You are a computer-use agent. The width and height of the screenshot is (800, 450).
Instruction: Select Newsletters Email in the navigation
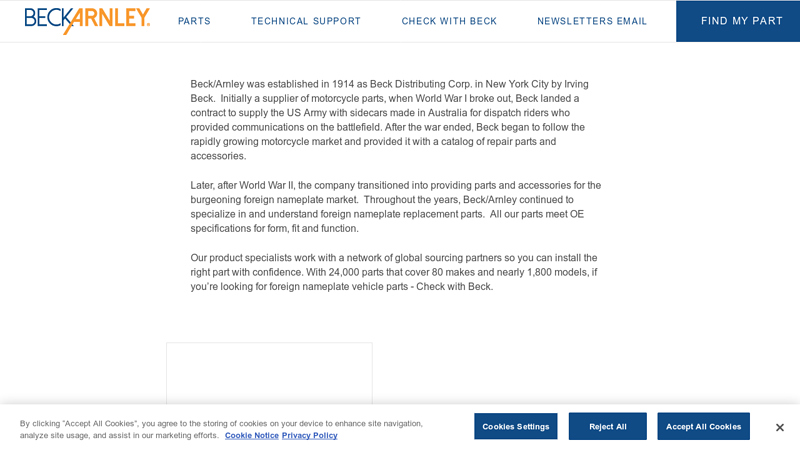(592, 21)
